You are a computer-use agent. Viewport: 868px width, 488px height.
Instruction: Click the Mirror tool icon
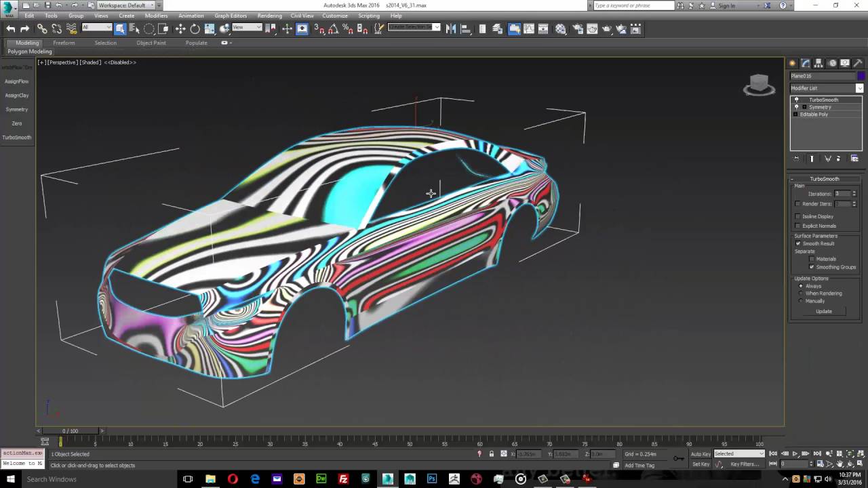click(451, 28)
